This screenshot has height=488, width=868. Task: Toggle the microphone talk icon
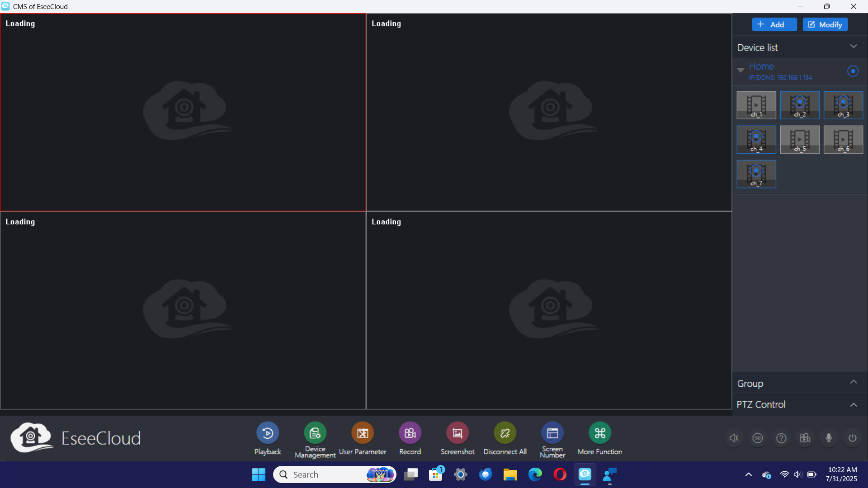[x=829, y=438]
